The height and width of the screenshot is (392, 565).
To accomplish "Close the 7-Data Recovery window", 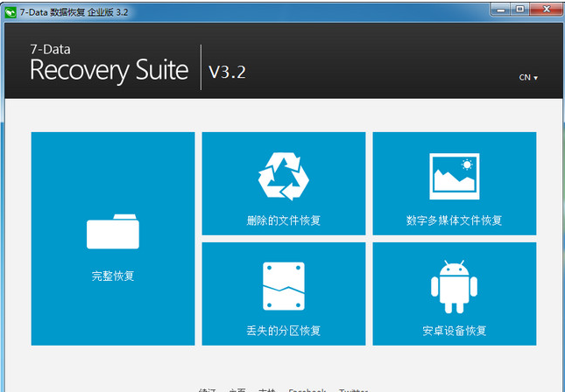I will (546, 10).
